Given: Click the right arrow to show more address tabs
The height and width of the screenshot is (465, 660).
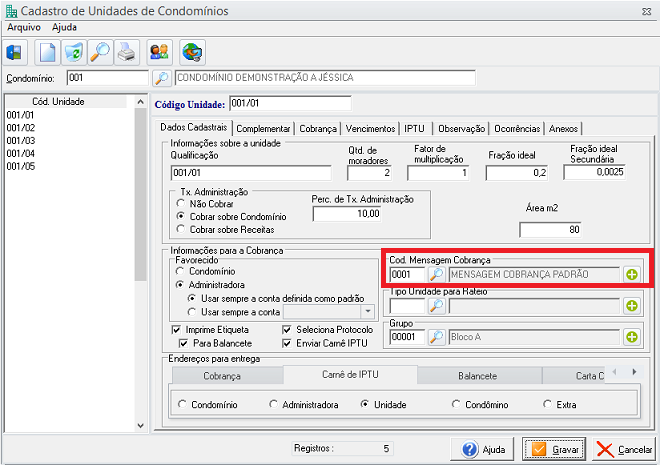Looking at the screenshot, I should coord(634,372).
